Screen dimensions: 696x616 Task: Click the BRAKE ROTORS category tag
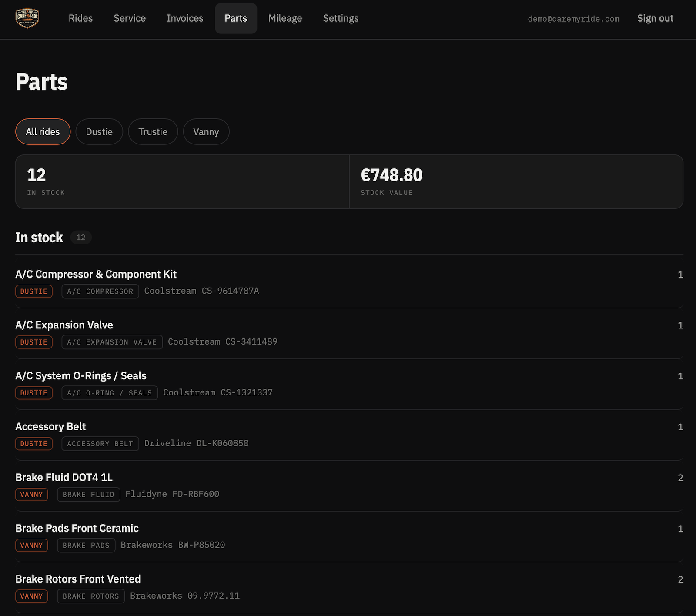(x=91, y=596)
